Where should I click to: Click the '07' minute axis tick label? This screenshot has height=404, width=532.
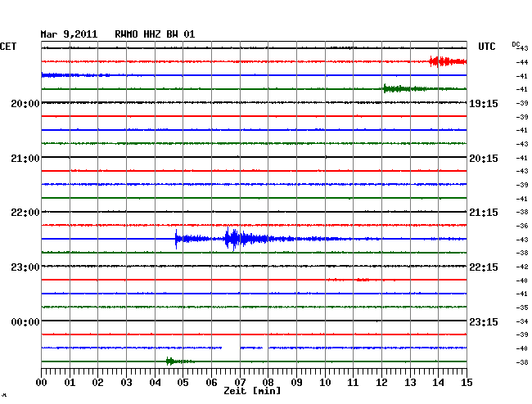(240, 383)
